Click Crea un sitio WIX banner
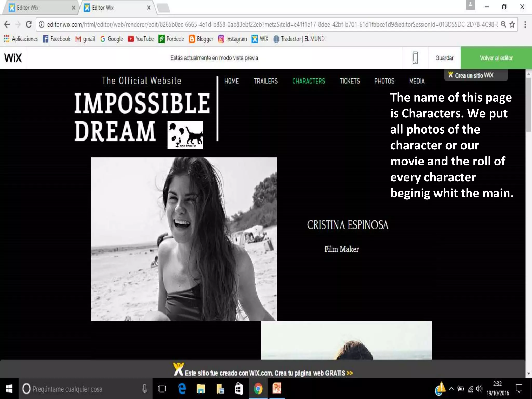The image size is (532, 399). pyautogui.click(x=475, y=75)
